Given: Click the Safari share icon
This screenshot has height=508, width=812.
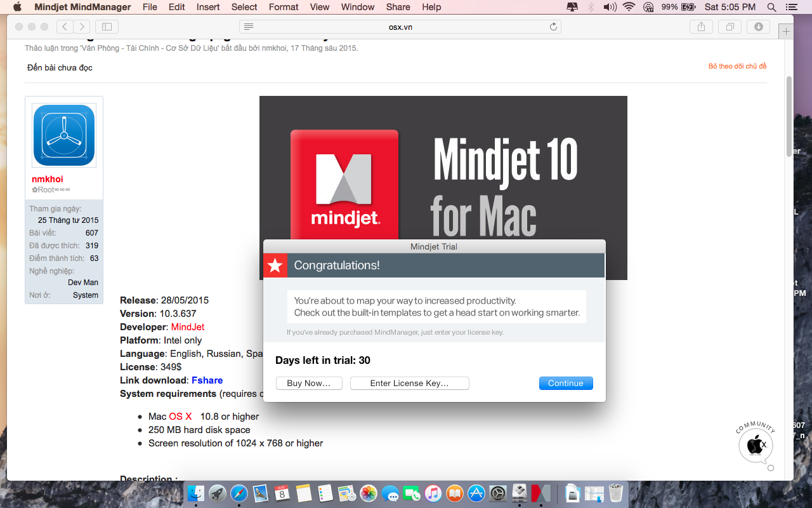Looking at the screenshot, I should pos(701,27).
